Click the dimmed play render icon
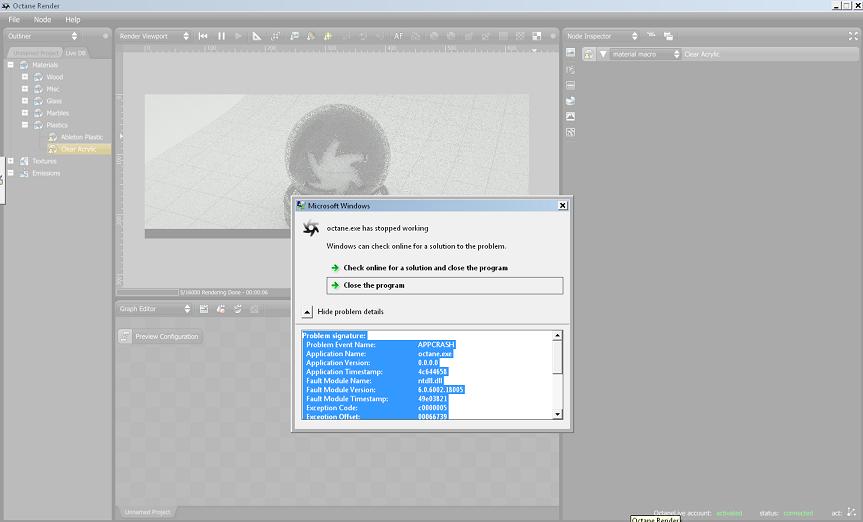 pyautogui.click(x=238, y=36)
